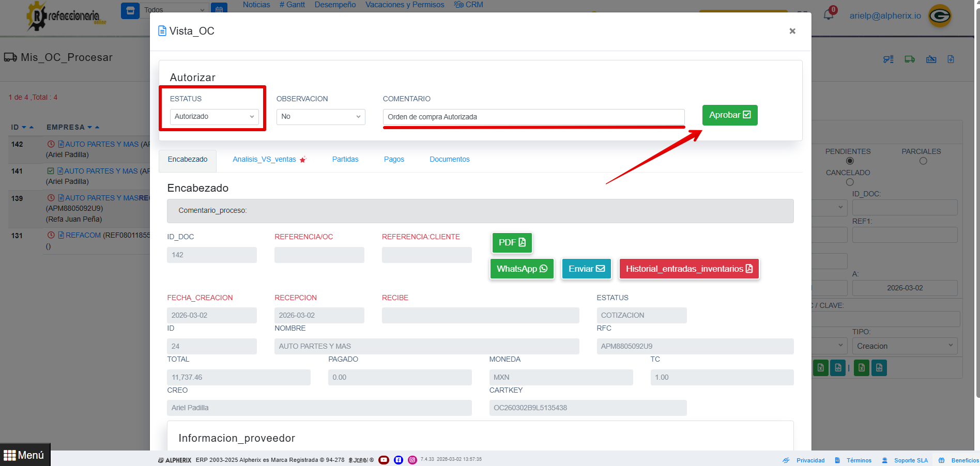The height and width of the screenshot is (466, 980).
Task: Expand the TIPO dropdown showing Creacion
Action: tap(905, 346)
